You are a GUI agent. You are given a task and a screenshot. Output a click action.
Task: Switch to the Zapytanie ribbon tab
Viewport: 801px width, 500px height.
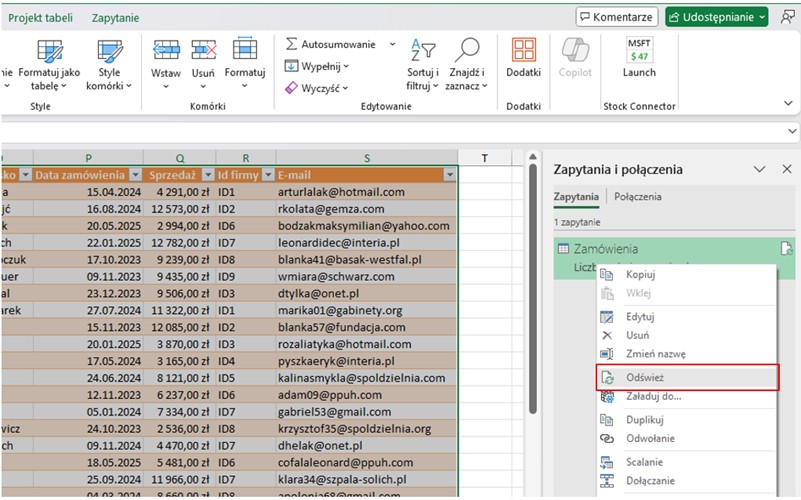pos(115,18)
